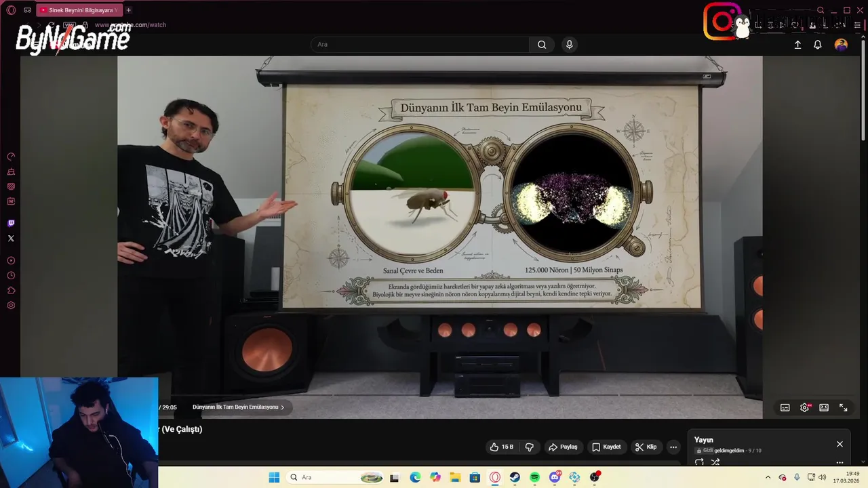Like the video with 15 B likes

click(x=502, y=447)
